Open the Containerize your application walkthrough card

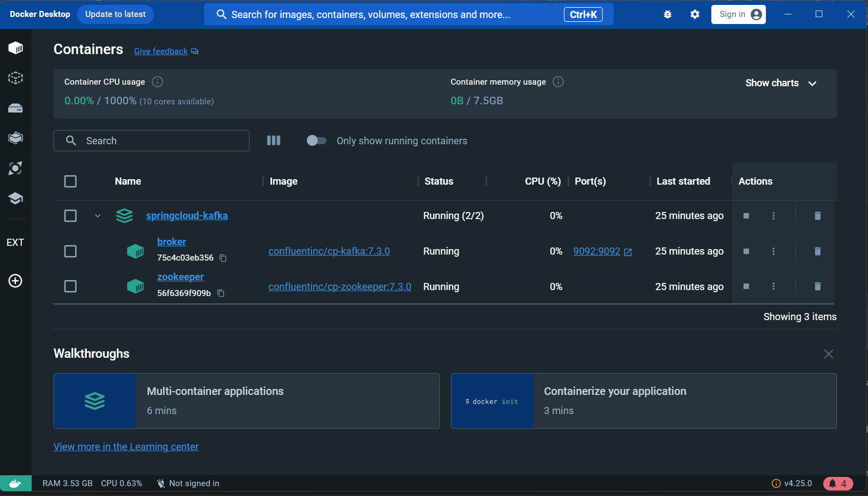[x=644, y=401]
